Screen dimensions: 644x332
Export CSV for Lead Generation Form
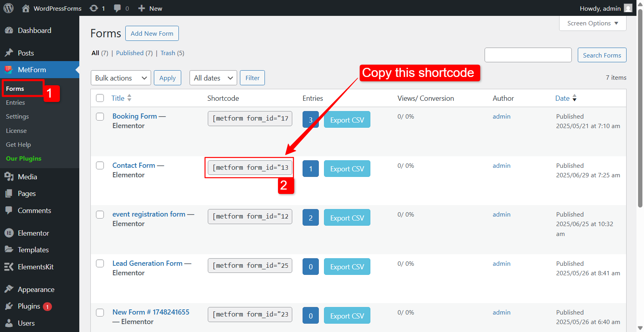coord(347,267)
